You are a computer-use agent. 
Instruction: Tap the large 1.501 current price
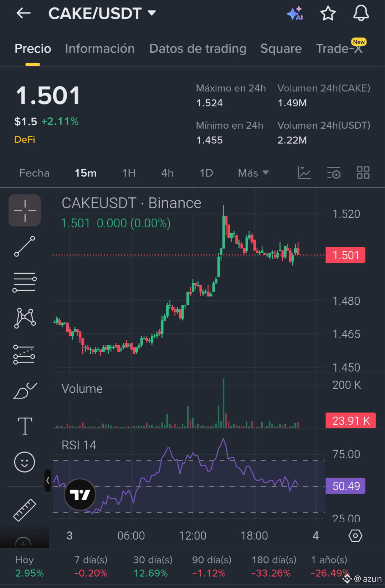pyautogui.click(x=48, y=96)
